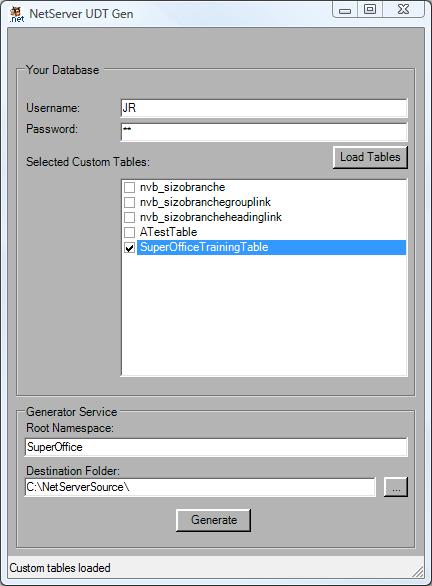Uncheck the SuperOfficeTrainingTable checkbox
432x586 pixels.
(x=129, y=247)
